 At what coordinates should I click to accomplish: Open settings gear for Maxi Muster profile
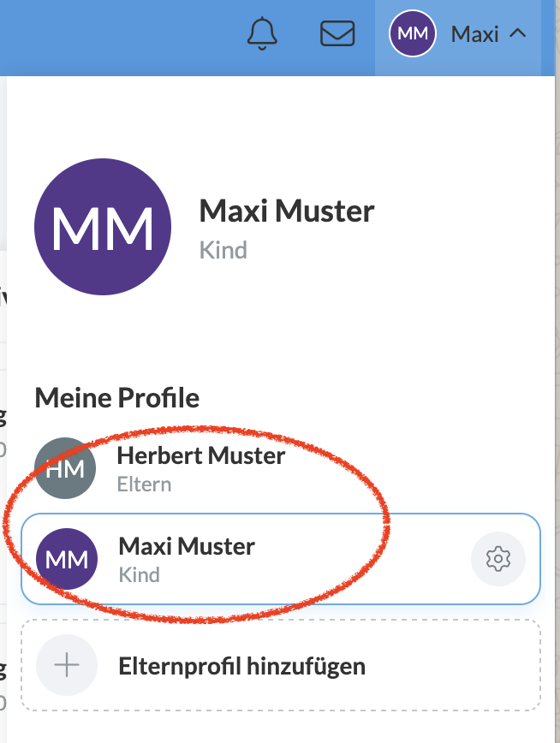click(497, 559)
